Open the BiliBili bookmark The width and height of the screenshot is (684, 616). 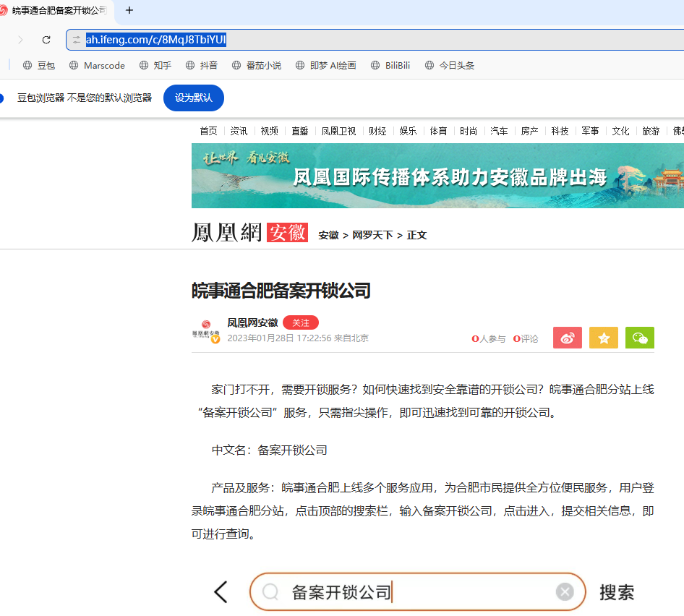(x=390, y=66)
